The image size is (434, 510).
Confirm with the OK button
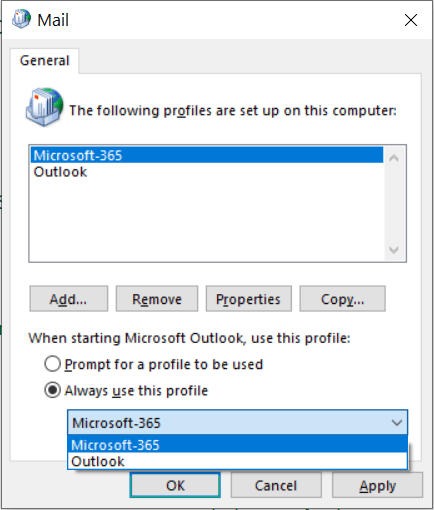click(x=175, y=485)
